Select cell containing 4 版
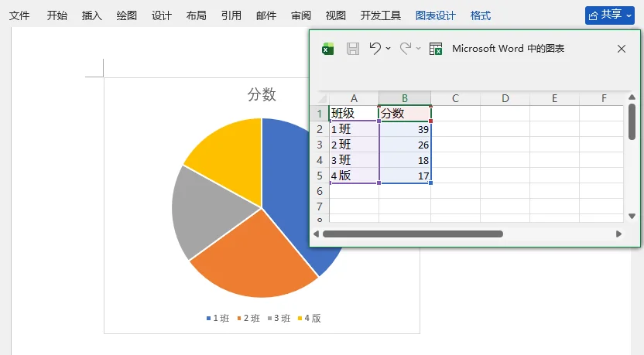This screenshot has height=355, width=644. click(x=354, y=176)
